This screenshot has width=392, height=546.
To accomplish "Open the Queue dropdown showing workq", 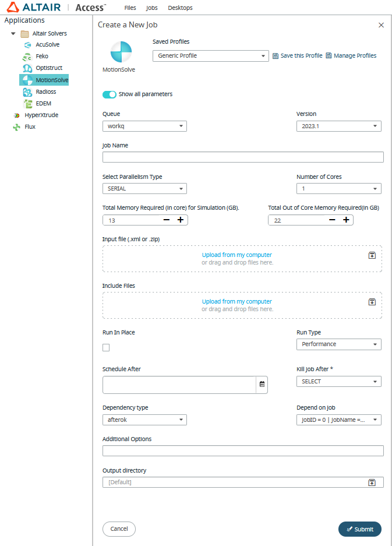I will [144, 126].
